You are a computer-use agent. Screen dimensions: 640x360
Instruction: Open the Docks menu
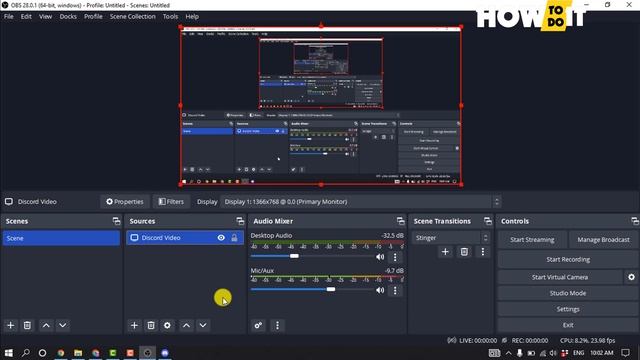tap(68, 17)
